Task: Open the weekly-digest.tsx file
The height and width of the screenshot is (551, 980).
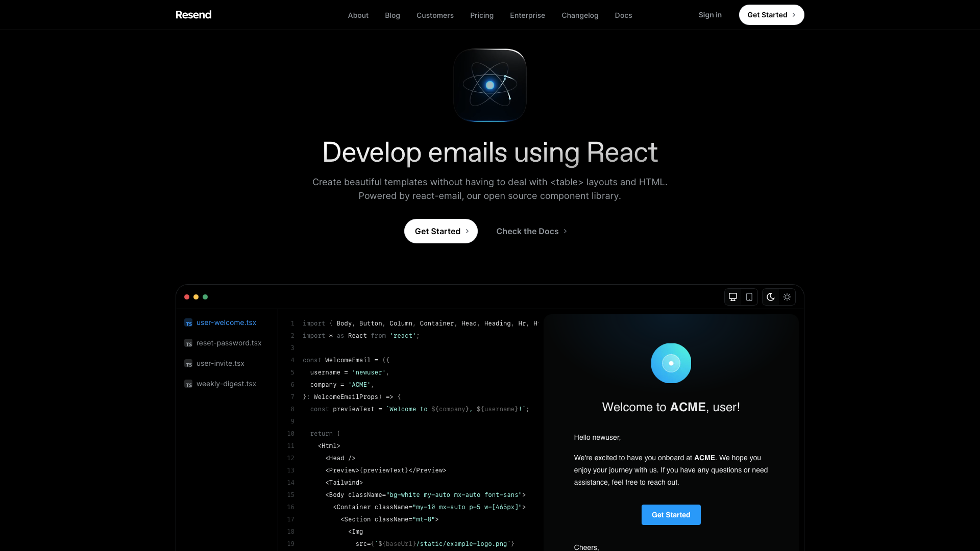Action: coord(227,384)
